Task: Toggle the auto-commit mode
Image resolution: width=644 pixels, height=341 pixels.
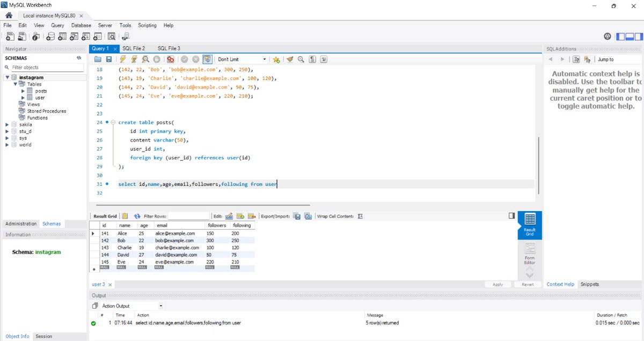Action: pos(207,59)
